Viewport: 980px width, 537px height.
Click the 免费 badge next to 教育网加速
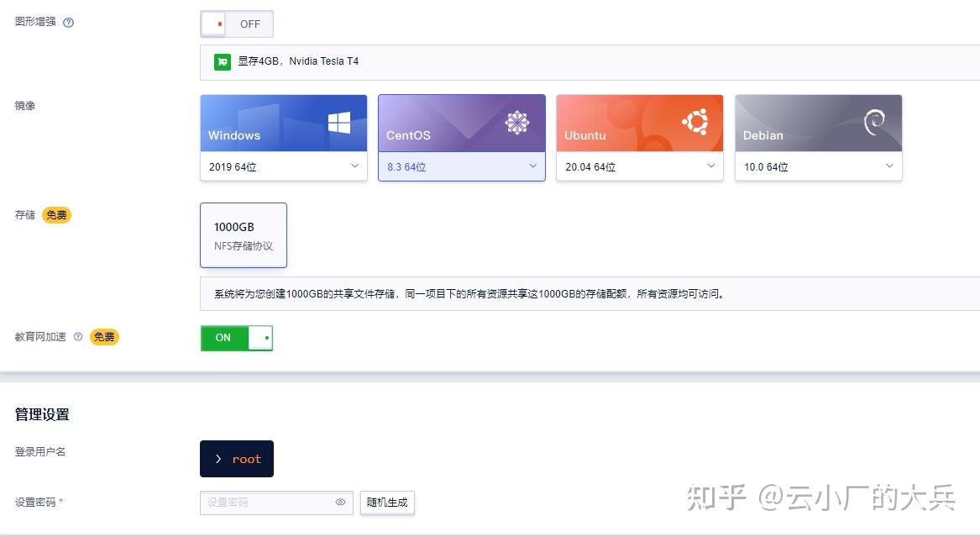click(x=104, y=337)
